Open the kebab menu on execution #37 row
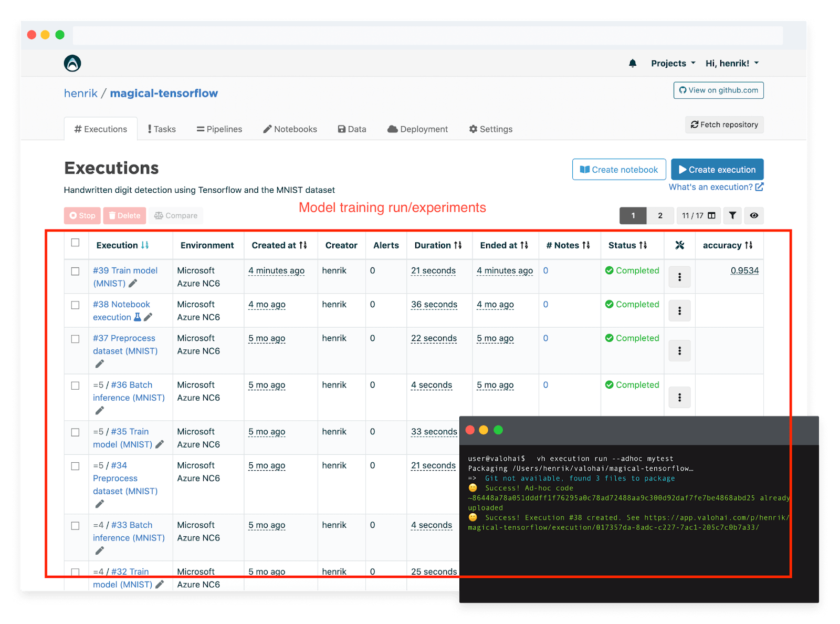 coord(679,350)
